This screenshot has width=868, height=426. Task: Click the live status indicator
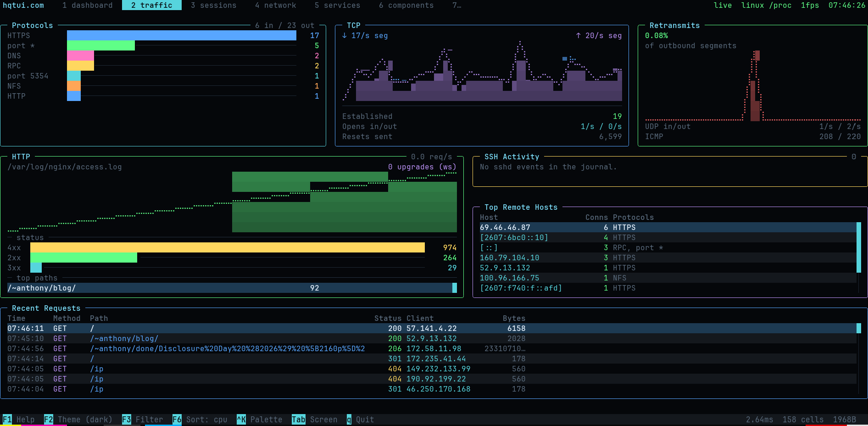pyautogui.click(x=723, y=5)
